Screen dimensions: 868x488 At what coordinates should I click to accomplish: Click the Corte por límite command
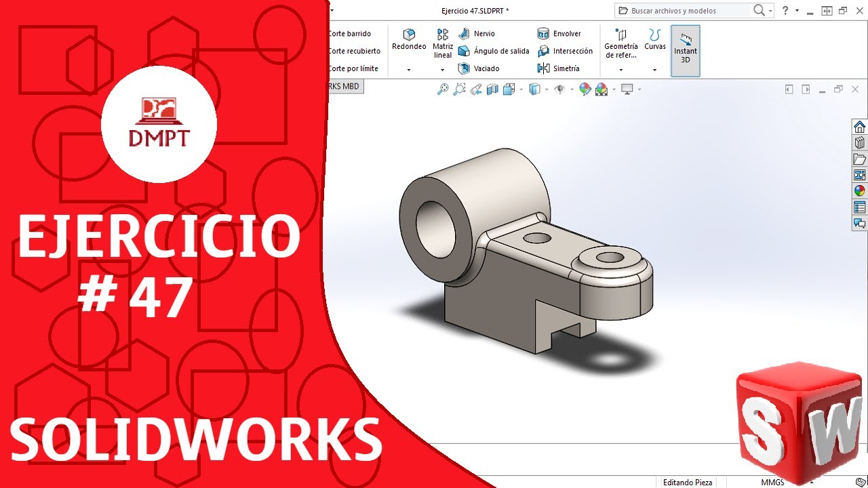(x=353, y=68)
